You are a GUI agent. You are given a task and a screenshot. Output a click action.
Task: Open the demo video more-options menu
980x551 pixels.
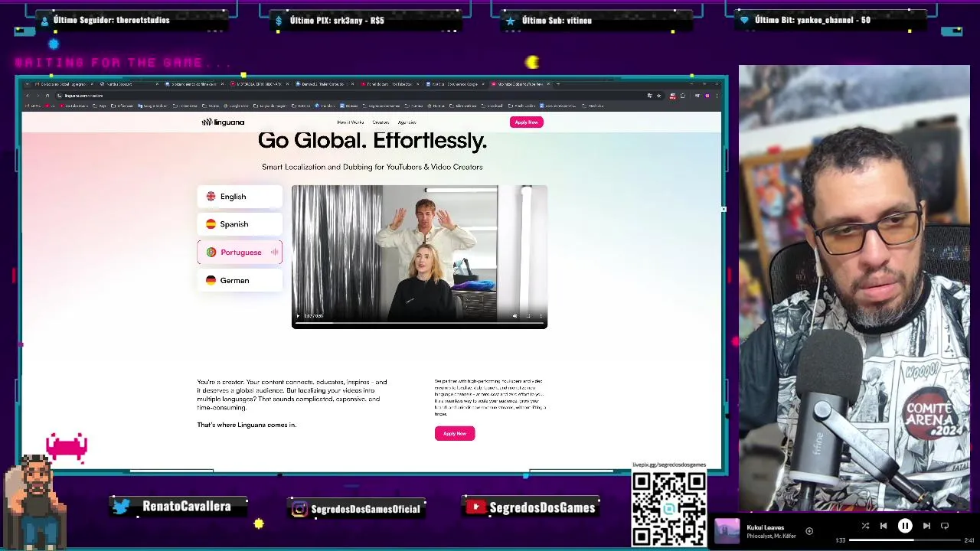[541, 316]
